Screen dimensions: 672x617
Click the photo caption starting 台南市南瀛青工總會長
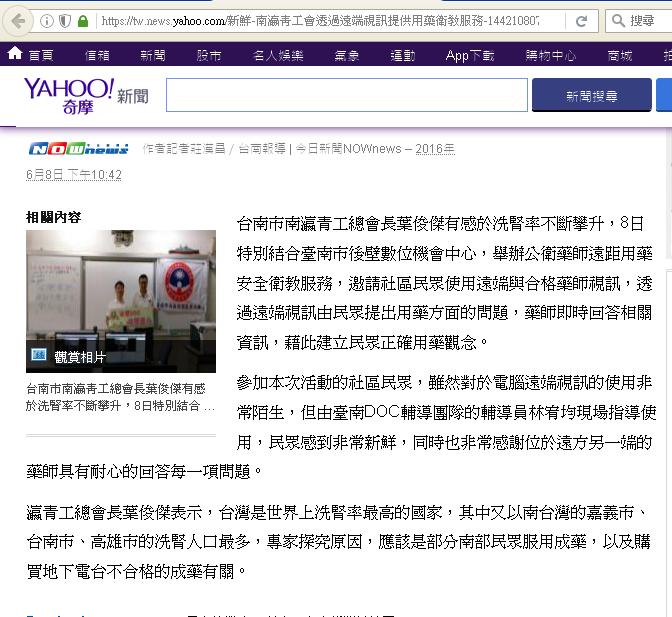click(x=120, y=397)
